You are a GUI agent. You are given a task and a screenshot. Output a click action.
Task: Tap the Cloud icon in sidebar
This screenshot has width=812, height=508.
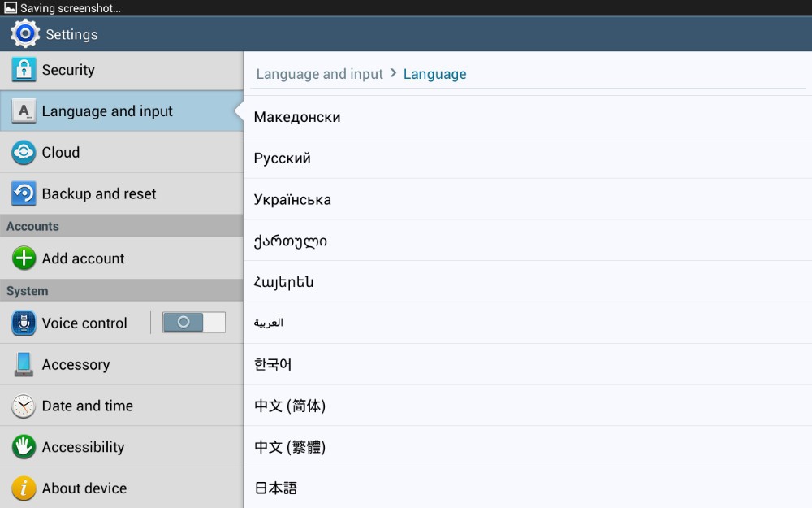(24, 153)
